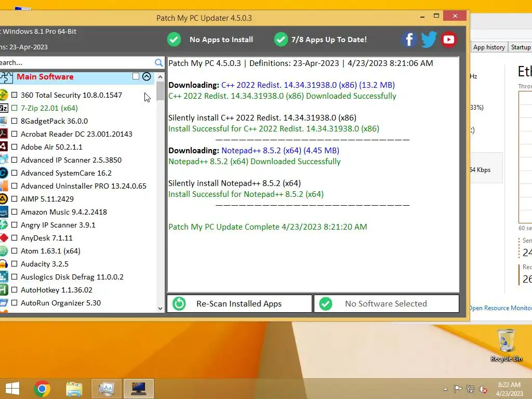Click the Action Center flag tray icon
Image resolution: width=532 pixels, height=399 pixels.
point(458,389)
